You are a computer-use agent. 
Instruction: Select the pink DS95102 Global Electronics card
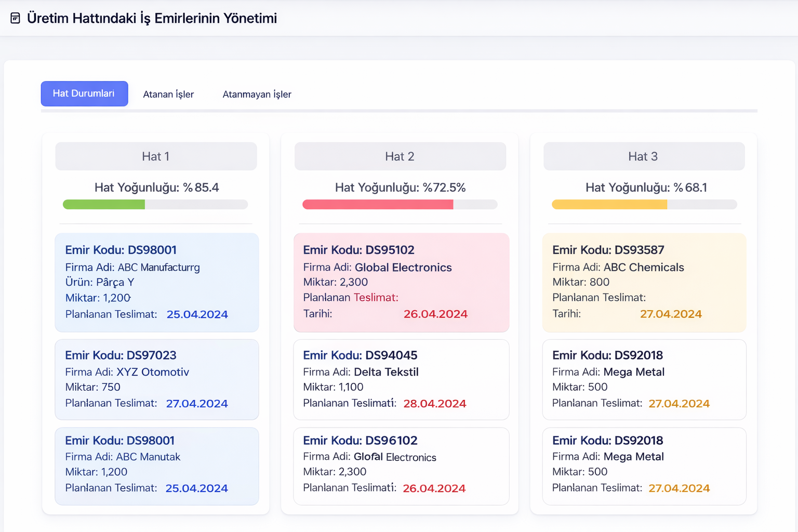(401, 282)
